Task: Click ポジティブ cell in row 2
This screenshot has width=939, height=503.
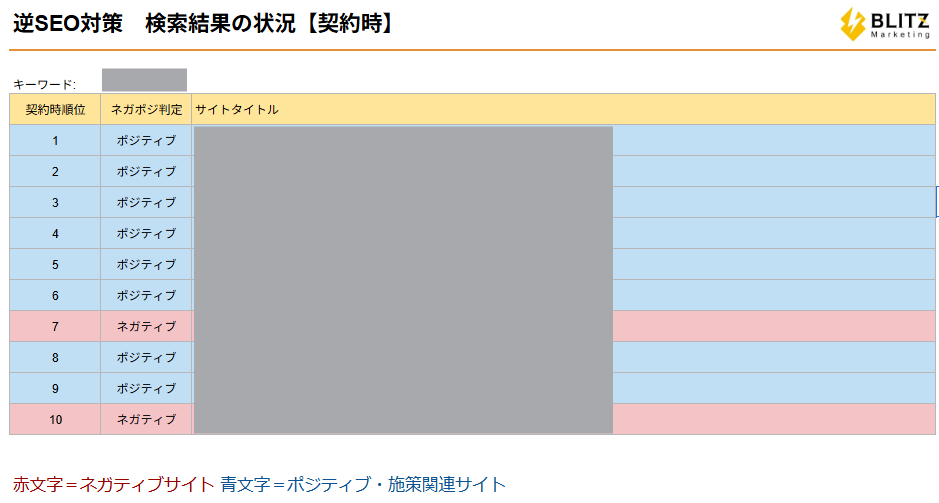Action: (146, 172)
